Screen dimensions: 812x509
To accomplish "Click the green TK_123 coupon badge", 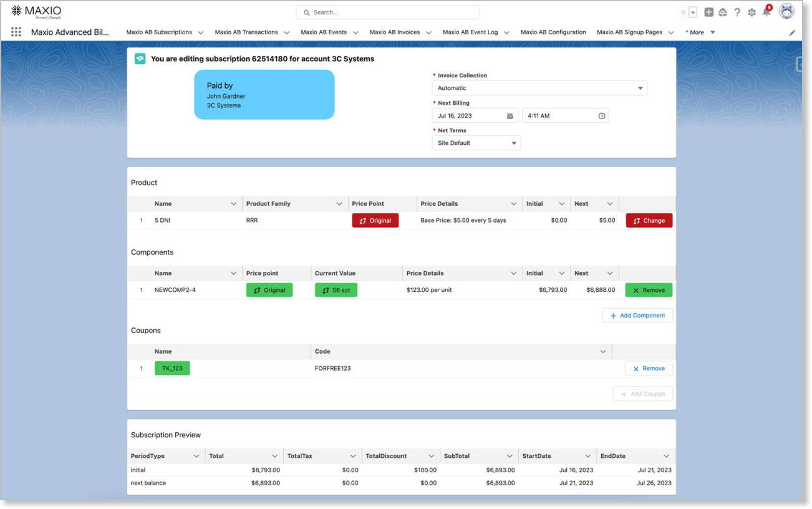I will pos(172,368).
